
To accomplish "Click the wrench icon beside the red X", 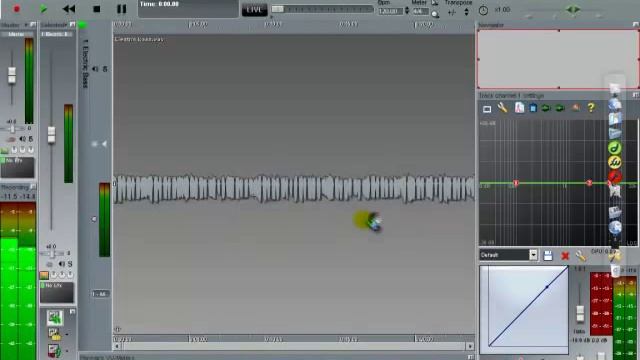I will pyautogui.click(x=580, y=256).
